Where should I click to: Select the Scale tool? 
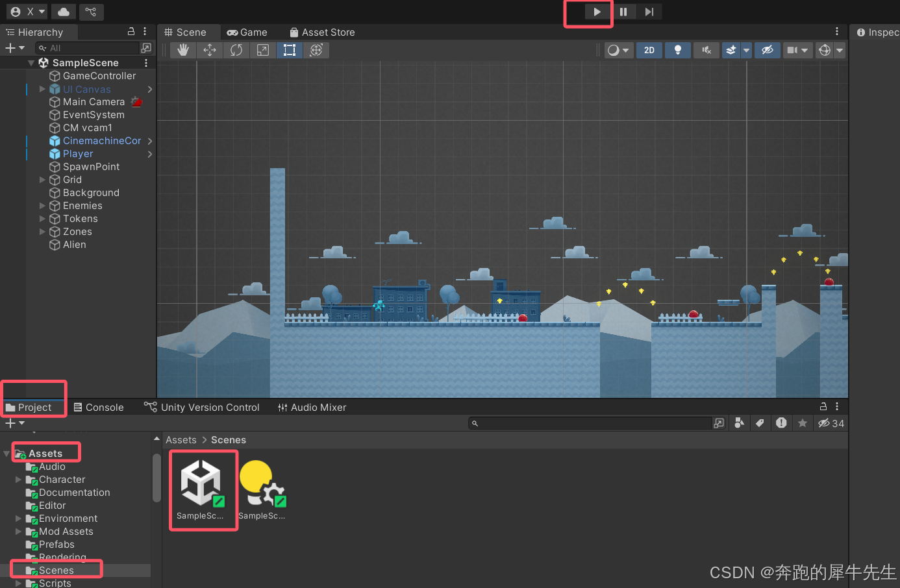[263, 50]
